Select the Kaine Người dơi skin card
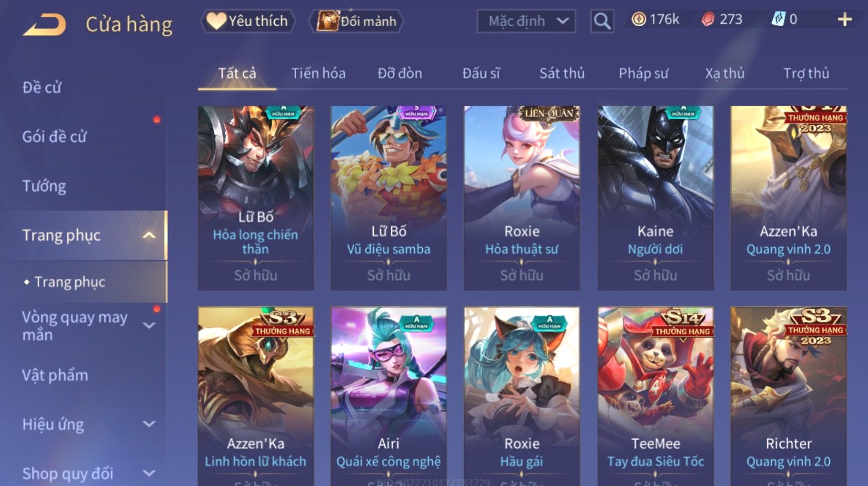 [655, 198]
